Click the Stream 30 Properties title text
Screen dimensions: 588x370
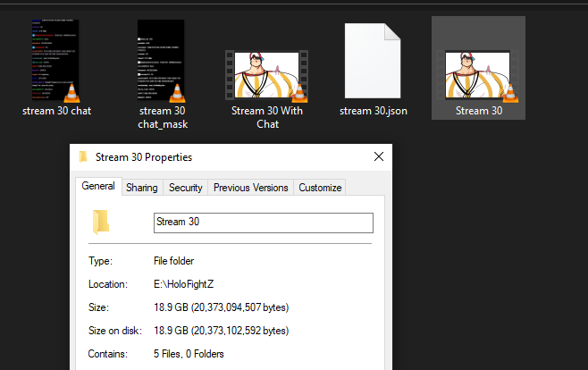pos(144,157)
